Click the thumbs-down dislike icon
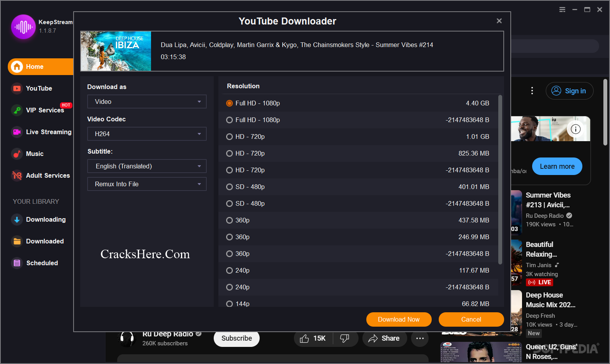 (345, 338)
